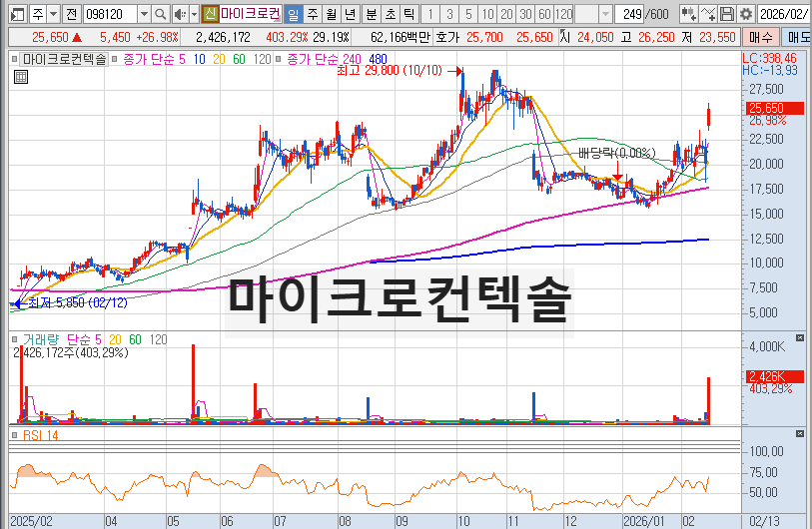The height and width of the screenshot is (529, 812).
Task: Click the +26.98% change rate value
Action: [158, 37]
